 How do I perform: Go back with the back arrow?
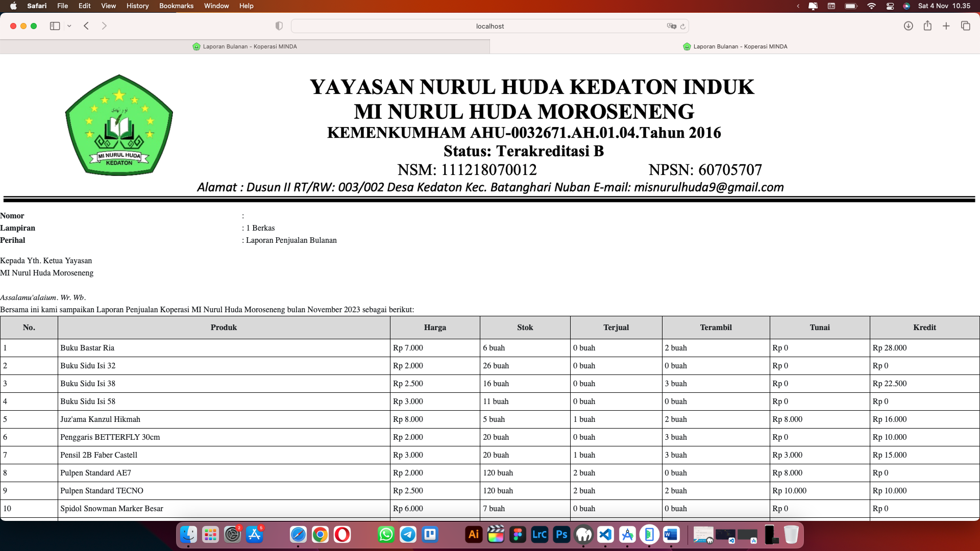(x=86, y=26)
